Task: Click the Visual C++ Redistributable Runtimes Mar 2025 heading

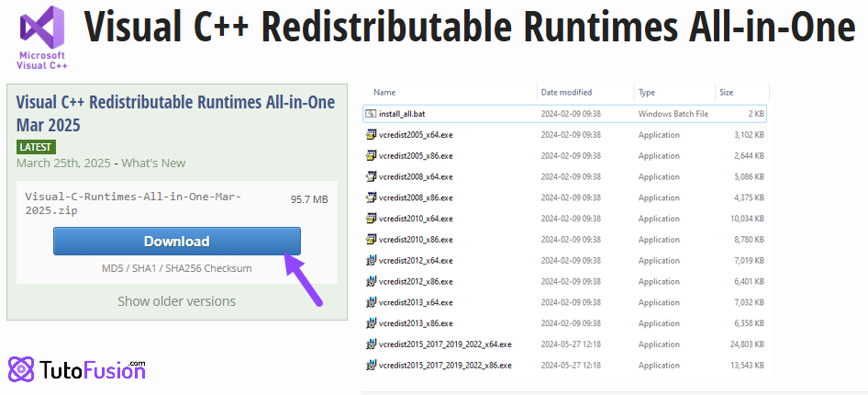Action: pyautogui.click(x=175, y=114)
